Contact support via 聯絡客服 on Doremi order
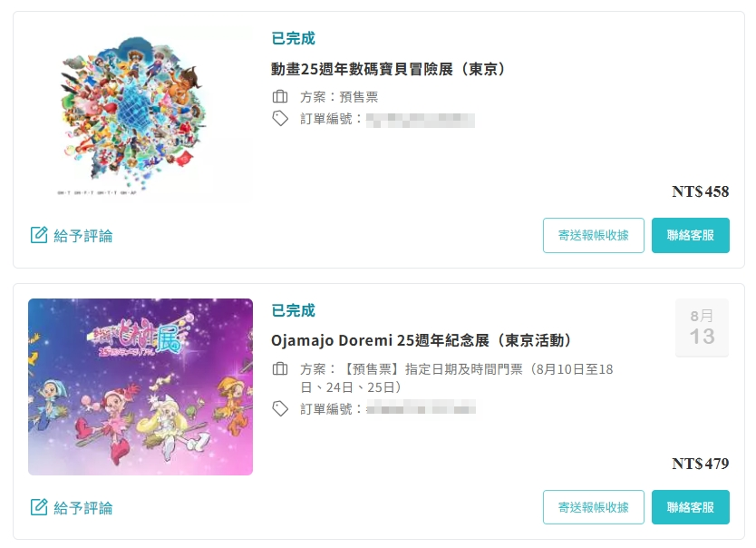Viewport: 756px width, 548px height. point(691,507)
